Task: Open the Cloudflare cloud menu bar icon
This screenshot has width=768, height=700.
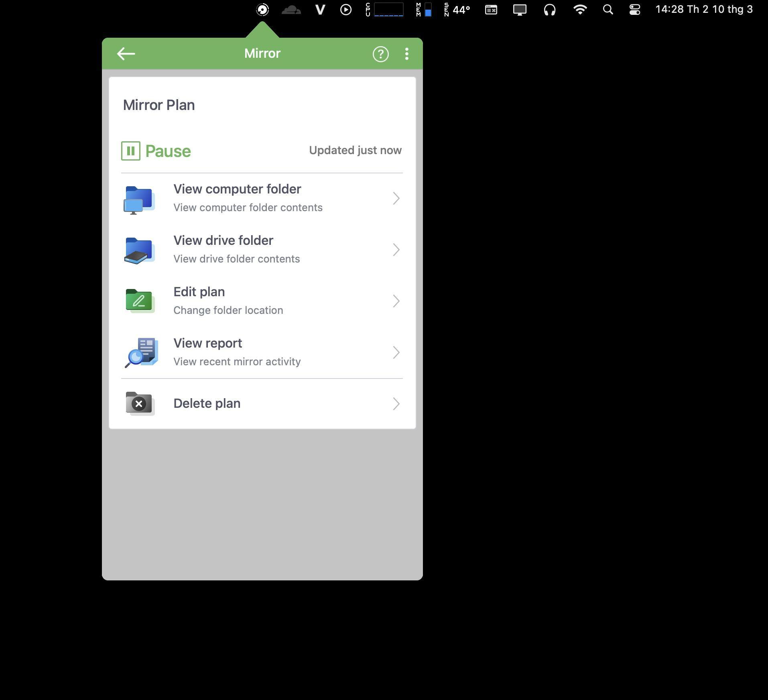Action: pyautogui.click(x=291, y=10)
